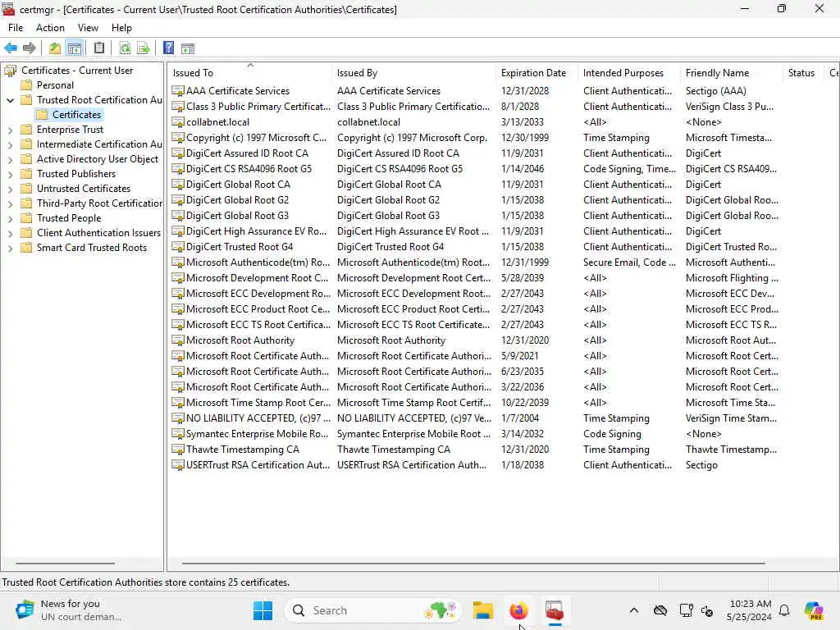
Task: Select Symantec Enterprise Mobile Root row
Action: pyautogui.click(x=503, y=434)
